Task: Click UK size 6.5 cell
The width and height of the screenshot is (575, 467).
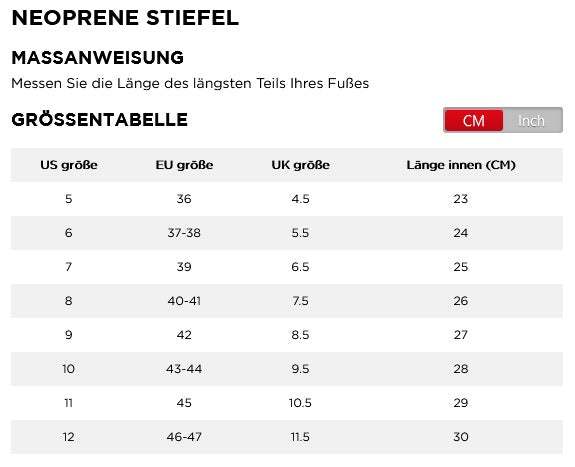Action: pyautogui.click(x=300, y=267)
